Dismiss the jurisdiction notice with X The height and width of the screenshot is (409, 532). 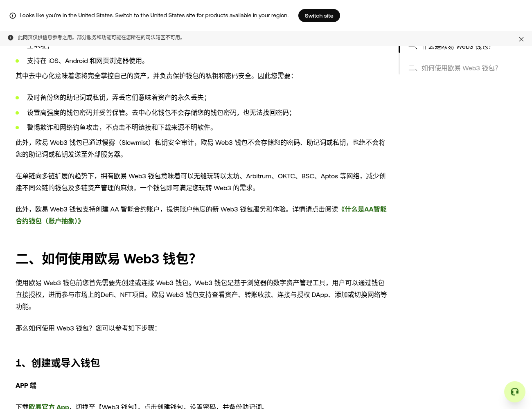[x=521, y=39]
